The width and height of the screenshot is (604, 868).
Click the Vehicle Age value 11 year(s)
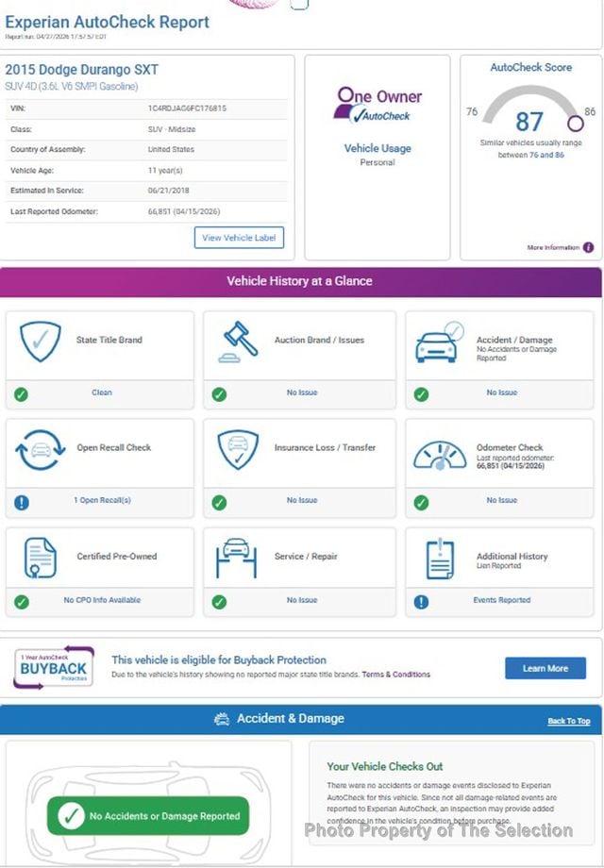pyautogui.click(x=165, y=171)
